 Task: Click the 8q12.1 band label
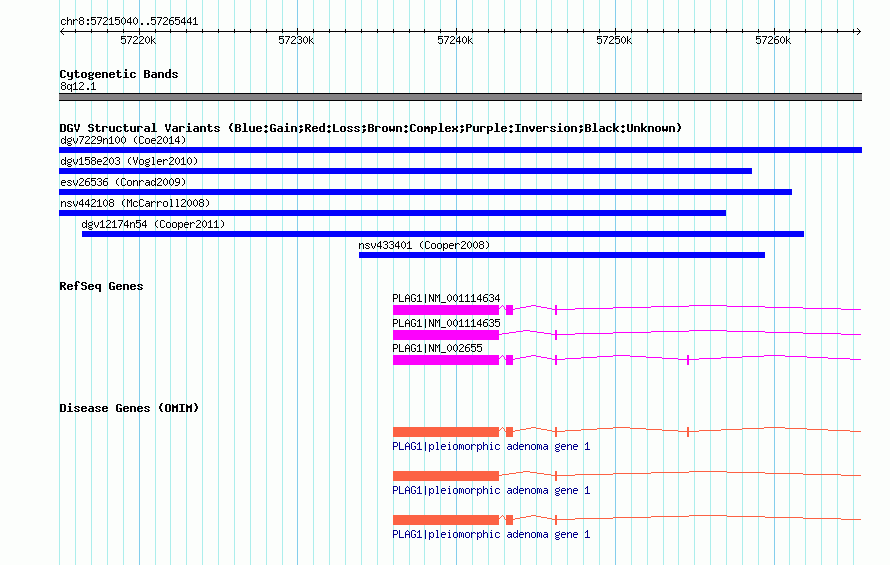tap(78, 86)
